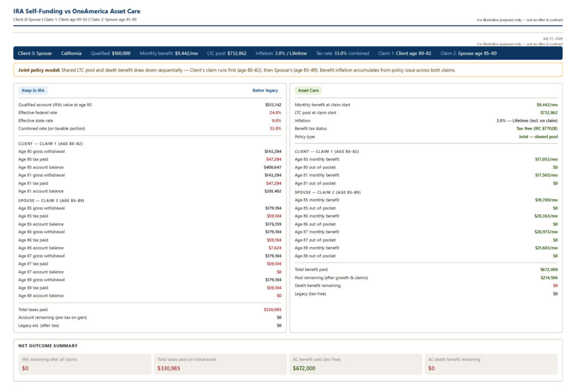Click the 'Age 85 gross withdrawal' label
Screen dimensions: 573x392
41,208
